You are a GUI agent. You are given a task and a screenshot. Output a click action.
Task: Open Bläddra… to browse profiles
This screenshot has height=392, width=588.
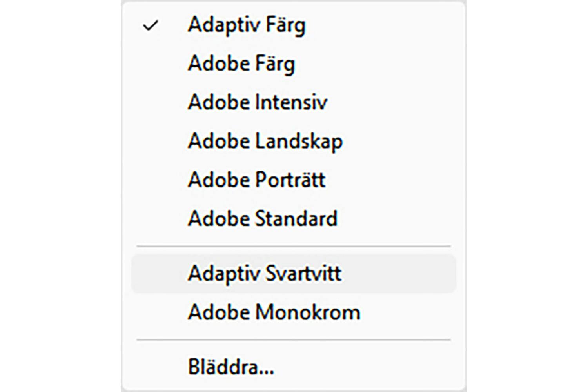point(230,367)
